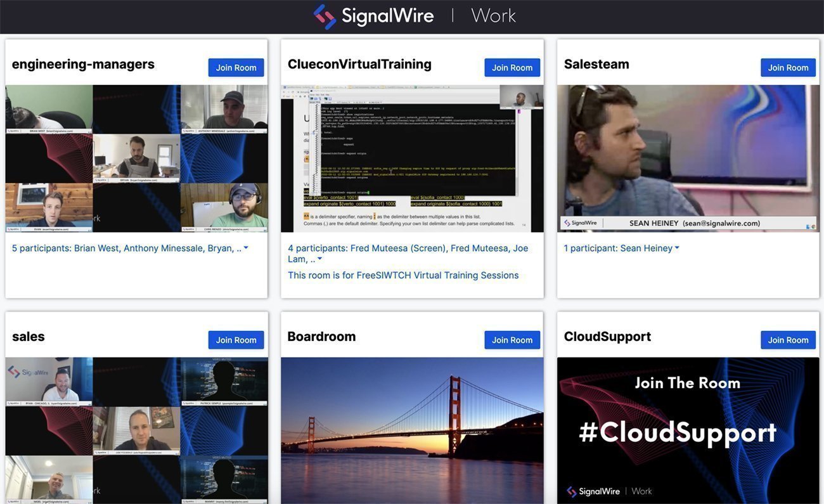This screenshot has width=824, height=504.
Task: Expand ClueconVirtualTraining participants dropdown arrow
Action: click(x=319, y=259)
